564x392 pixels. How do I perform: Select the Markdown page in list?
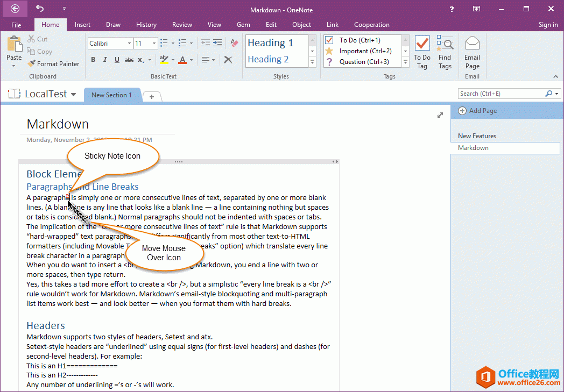pos(505,148)
